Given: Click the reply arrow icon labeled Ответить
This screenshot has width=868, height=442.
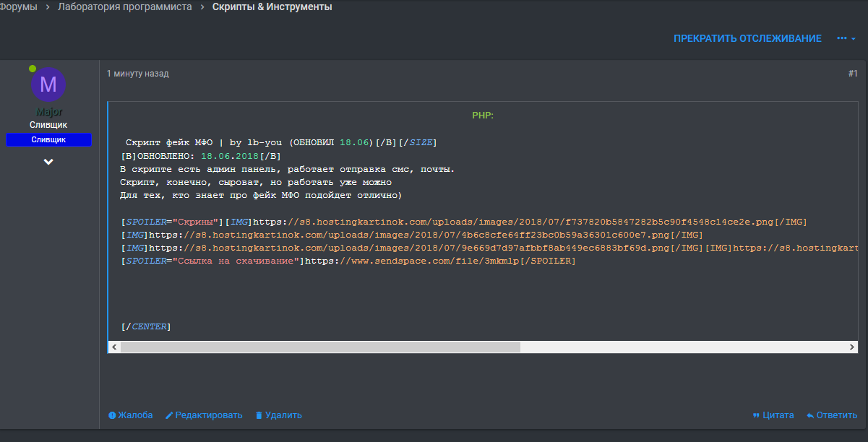Looking at the screenshot, I should (x=810, y=415).
